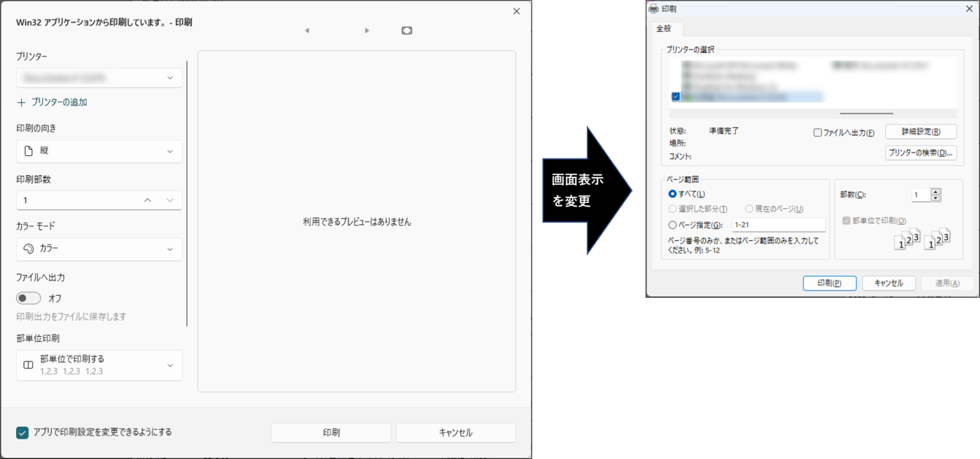
Task: Click the plus icon for プリンターの追加
Action: click(x=22, y=102)
